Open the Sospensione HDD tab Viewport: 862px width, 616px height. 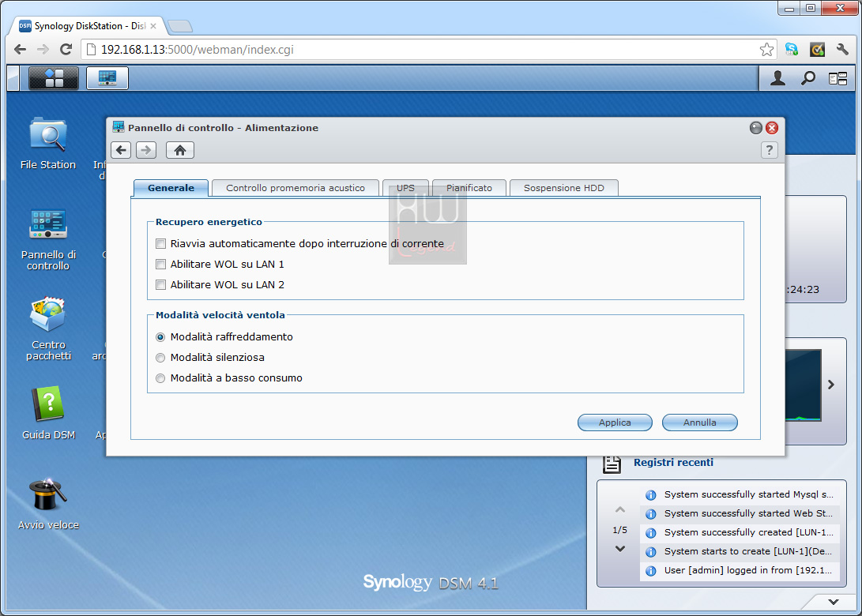pos(564,188)
